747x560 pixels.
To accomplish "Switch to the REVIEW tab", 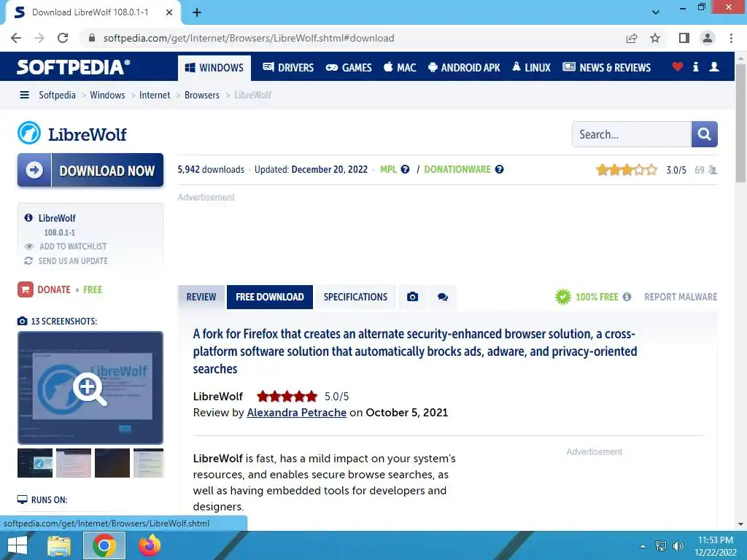I will click(x=201, y=297).
